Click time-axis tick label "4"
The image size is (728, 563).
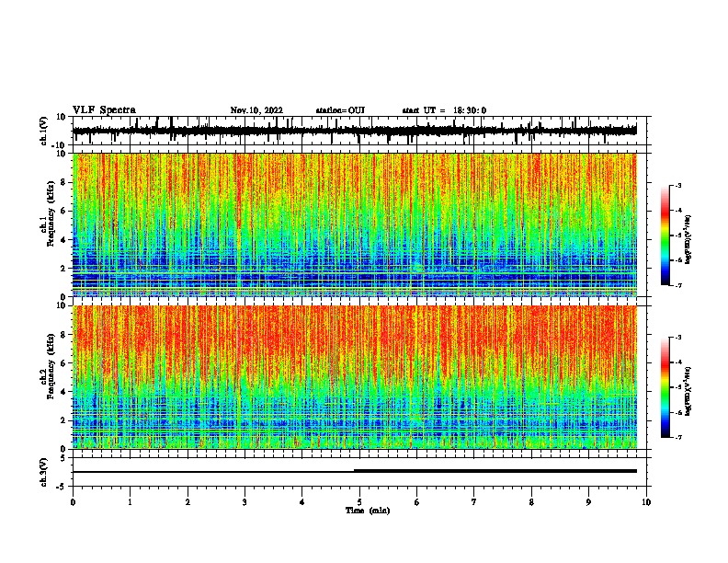pos(302,502)
